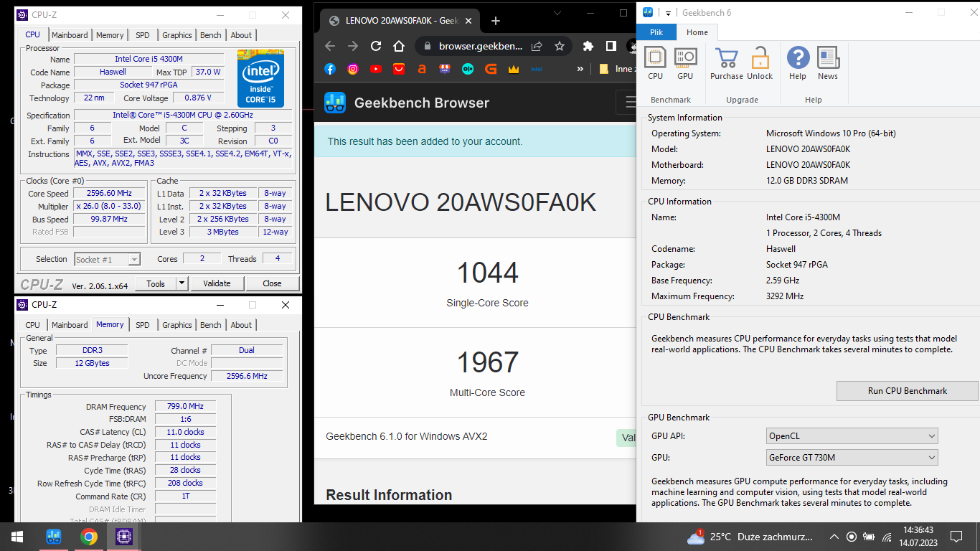Open a new Chrome tab
This screenshot has height=551, width=980.
(496, 21)
